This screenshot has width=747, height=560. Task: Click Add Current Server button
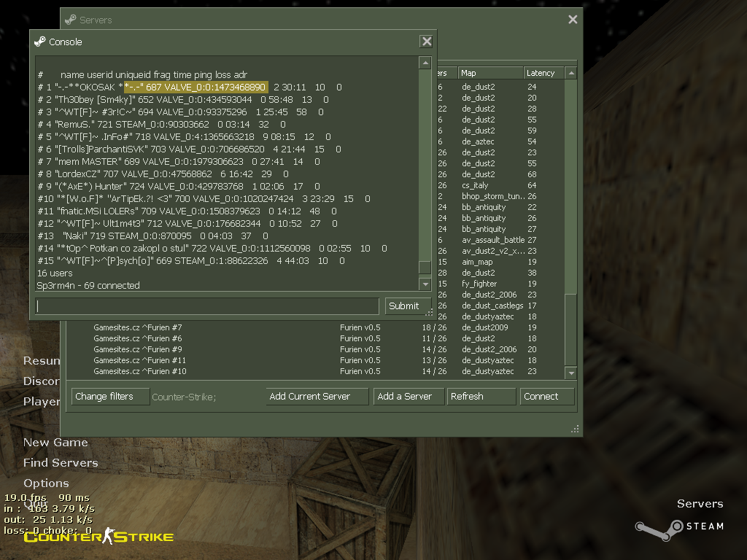317,397
